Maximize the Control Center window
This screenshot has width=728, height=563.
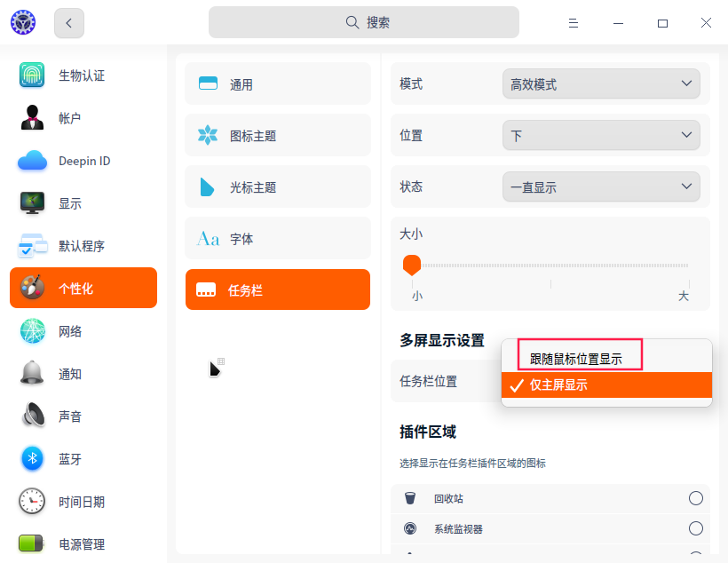point(662,23)
